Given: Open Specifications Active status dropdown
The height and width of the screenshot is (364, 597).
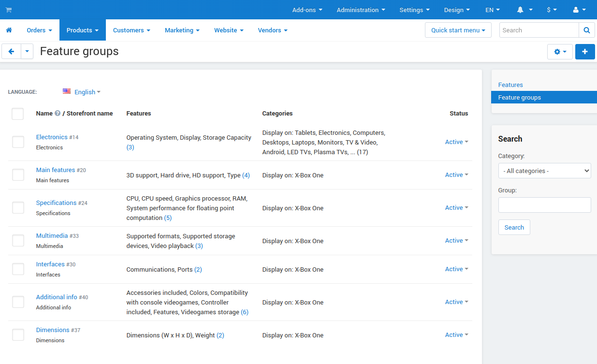Looking at the screenshot, I should [x=456, y=207].
